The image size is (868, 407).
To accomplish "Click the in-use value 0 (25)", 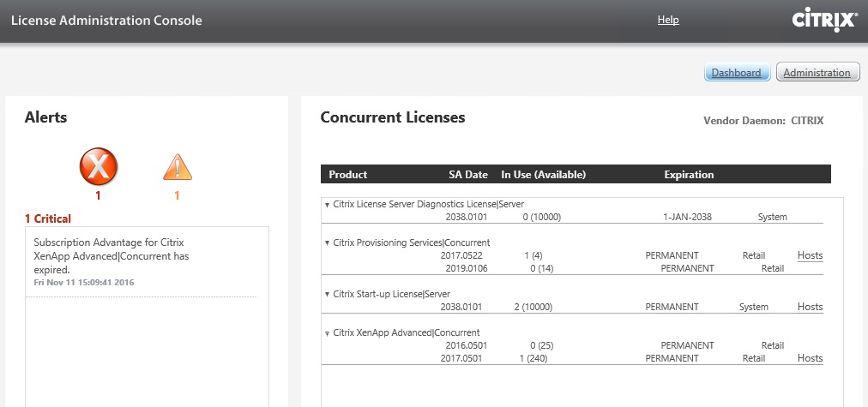I will (x=541, y=345).
